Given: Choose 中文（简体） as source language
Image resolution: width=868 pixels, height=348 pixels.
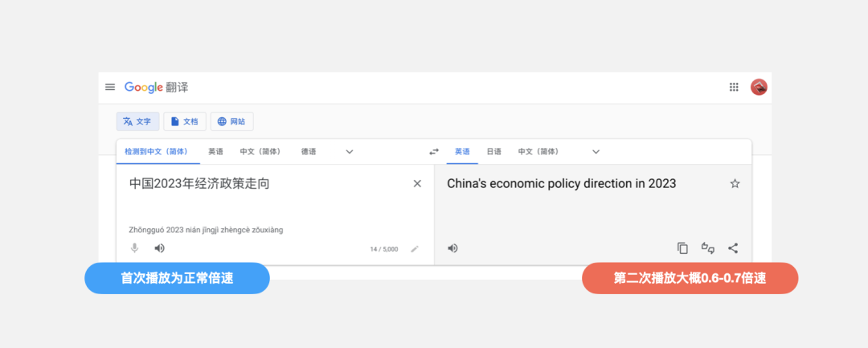Looking at the screenshot, I should (x=261, y=152).
